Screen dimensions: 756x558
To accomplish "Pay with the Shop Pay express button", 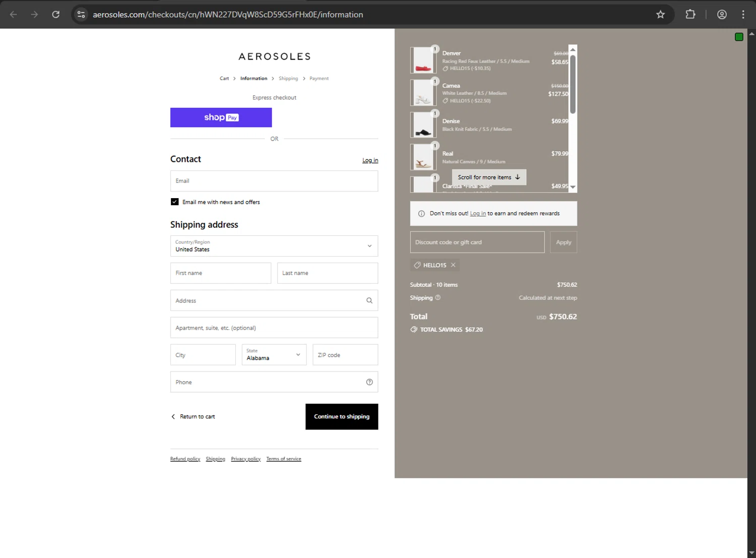I will [x=221, y=117].
